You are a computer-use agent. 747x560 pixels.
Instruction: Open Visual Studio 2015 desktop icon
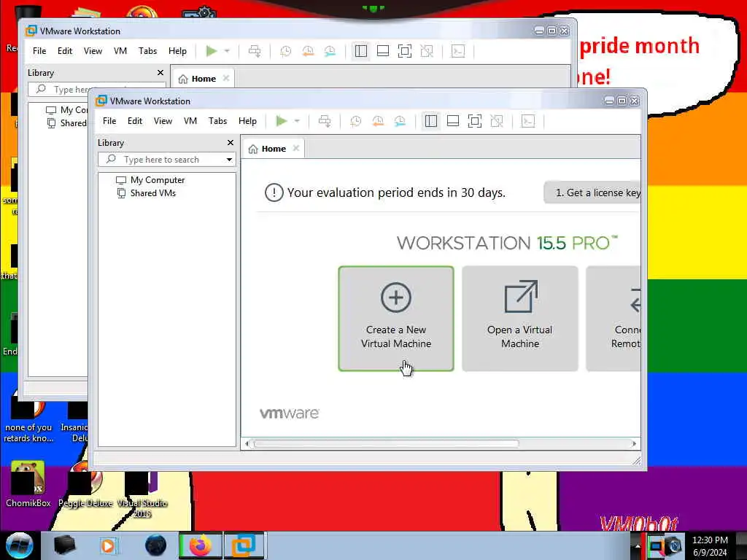(142, 494)
